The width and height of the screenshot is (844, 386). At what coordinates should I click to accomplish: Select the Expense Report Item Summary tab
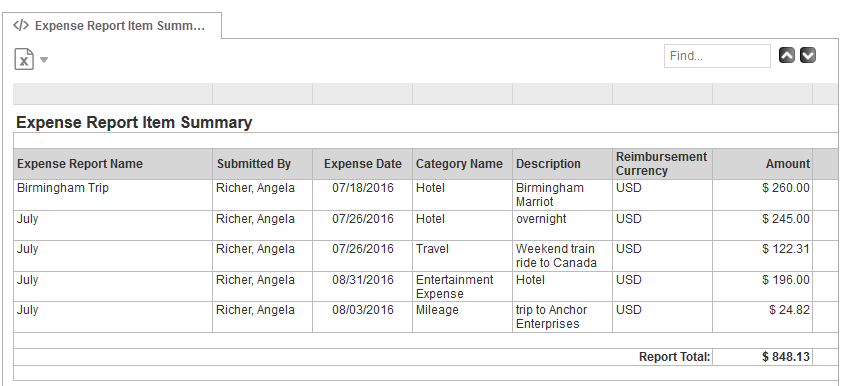[112, 26]
